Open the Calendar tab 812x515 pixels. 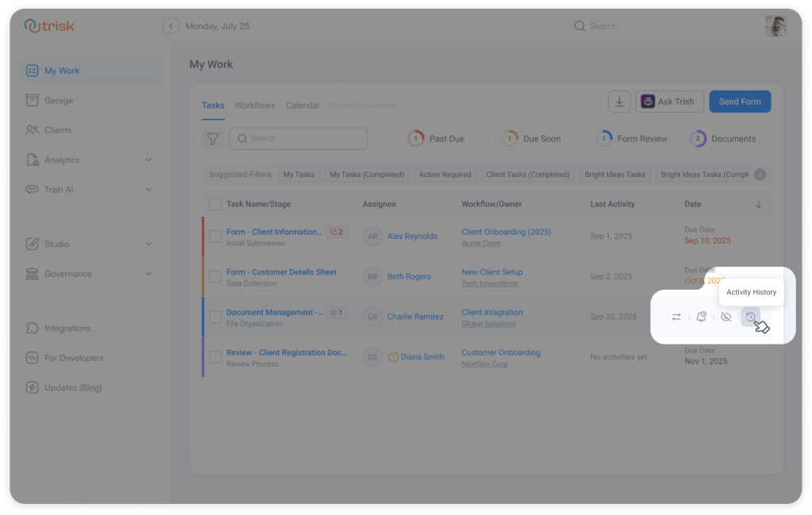coord(304,105)
